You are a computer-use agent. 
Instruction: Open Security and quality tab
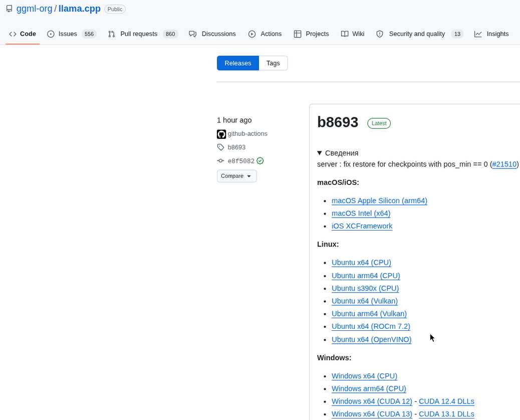click(x=419, y=34)
